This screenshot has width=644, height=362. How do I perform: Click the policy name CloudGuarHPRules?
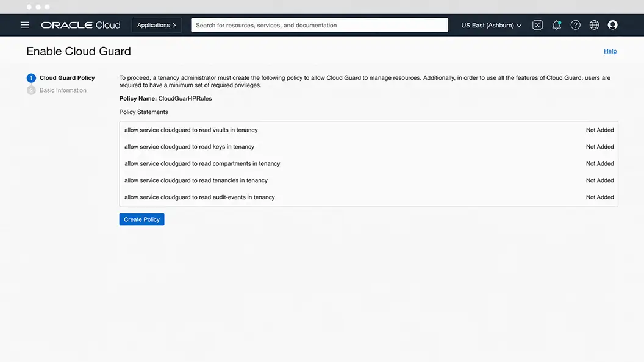point(185,99)
